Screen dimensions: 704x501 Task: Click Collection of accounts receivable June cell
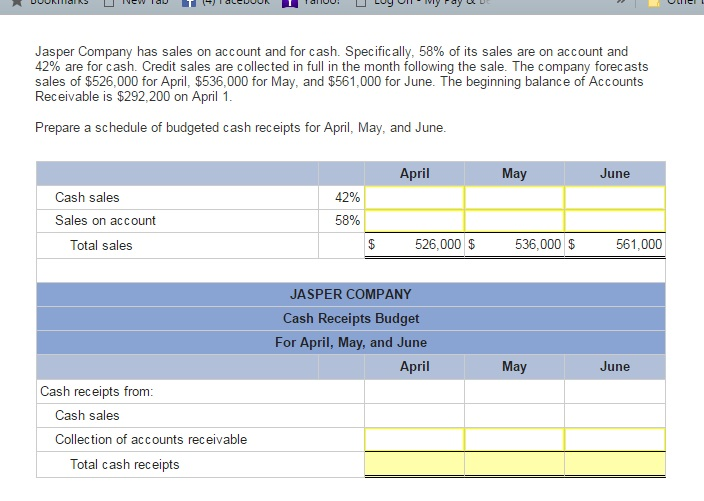(x=615, y=439)
